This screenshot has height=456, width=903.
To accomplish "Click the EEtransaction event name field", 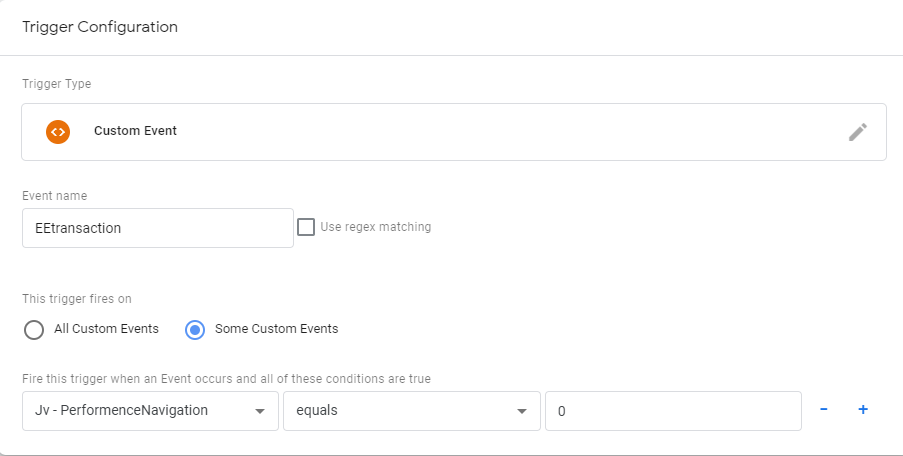I will click(x=157, y=228).
